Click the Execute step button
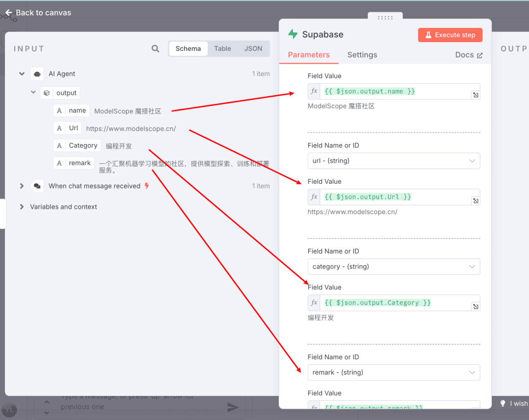The image size is (529, 420). click(450, 35)
